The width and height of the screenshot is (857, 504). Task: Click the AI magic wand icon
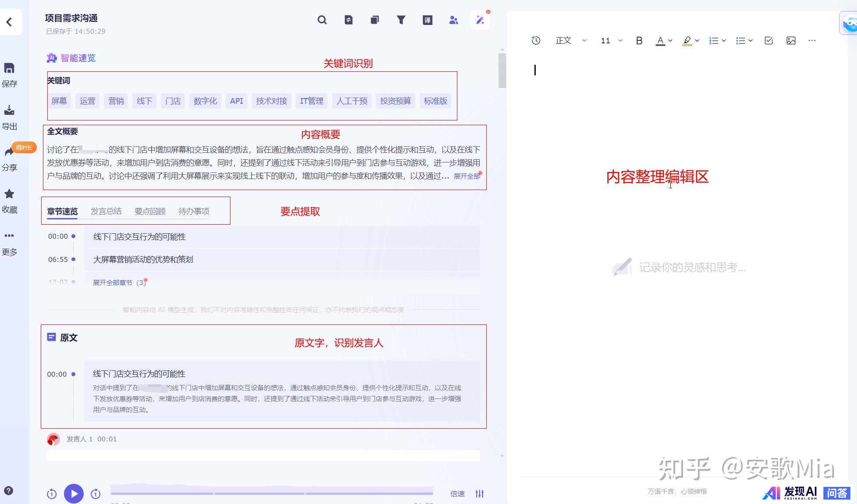pyautogui.click(x=480, y=20)
